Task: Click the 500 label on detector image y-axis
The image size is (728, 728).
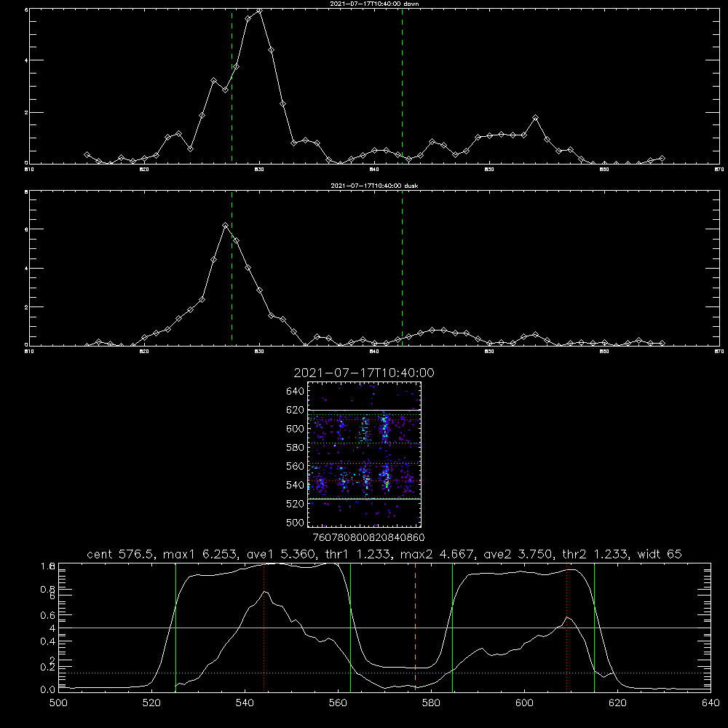Action: click(296, 522)
